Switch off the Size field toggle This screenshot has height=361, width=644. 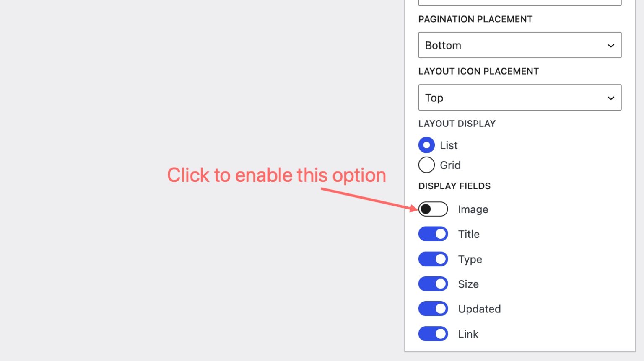[433, 284]
